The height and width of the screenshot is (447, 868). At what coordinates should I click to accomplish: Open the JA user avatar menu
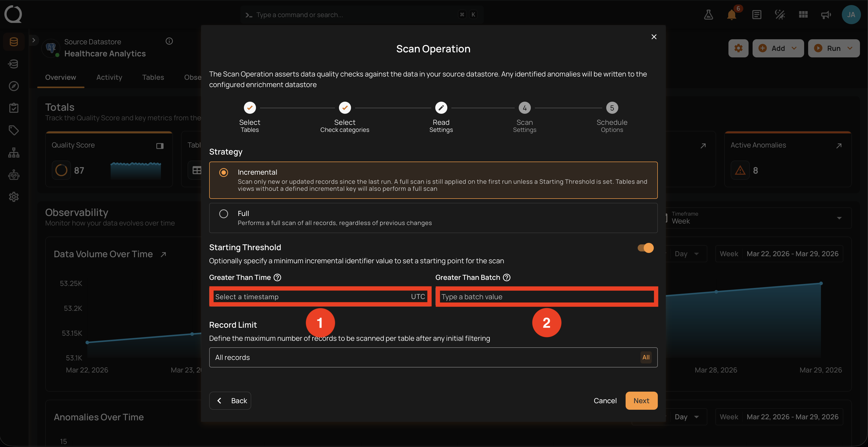pos(851,15)
